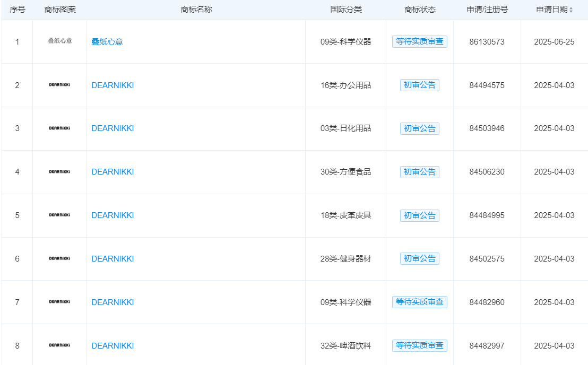Click DEARNIKKI logo thumbnail for 30类-方便食品

[x=59, y=172]
